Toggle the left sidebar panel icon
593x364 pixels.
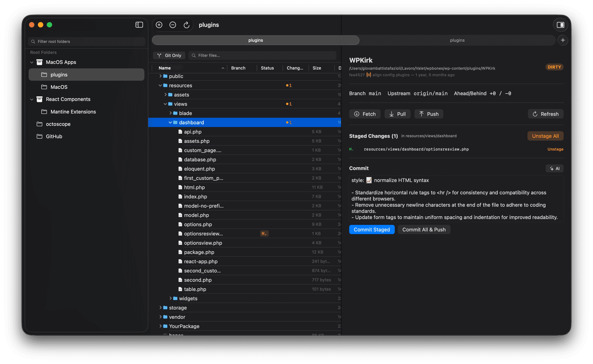(x=139, y=25)
